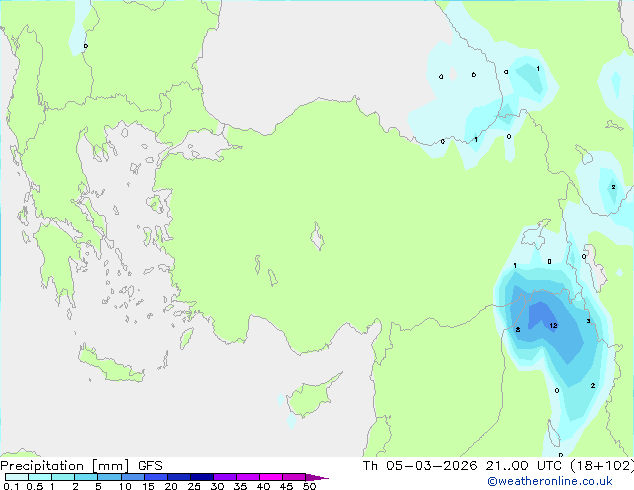Click the "21..00 UTC" time text
This screenshot has width=634, height=490.
pyautogui.click(x=524, y=466)
